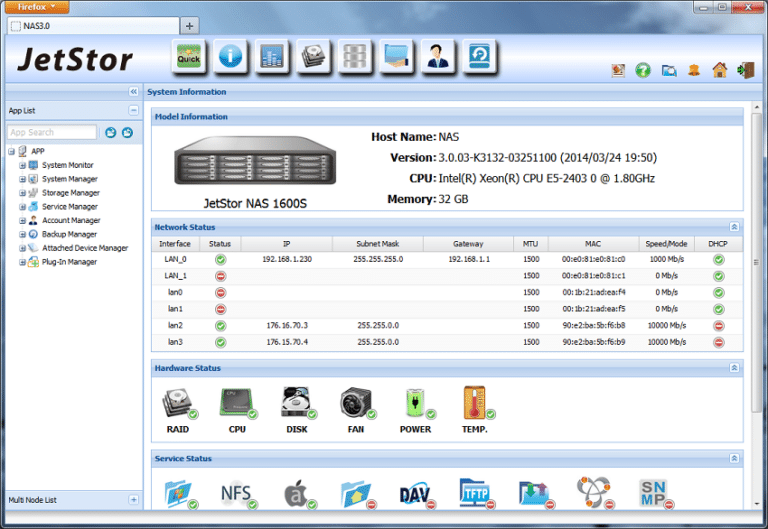Expand the Multi Node List panel
The height and width of the screenshot is (529, 768).
pos(134,500)
